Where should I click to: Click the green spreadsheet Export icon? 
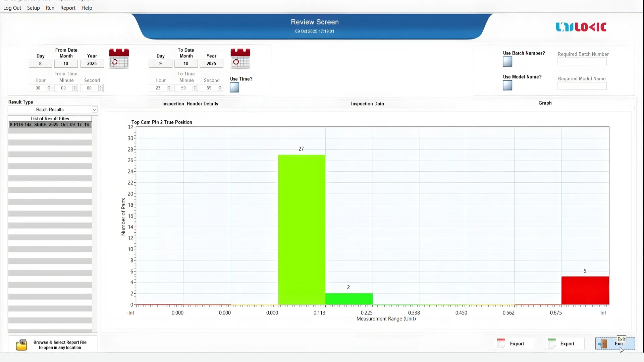click(x=551, y=344)
